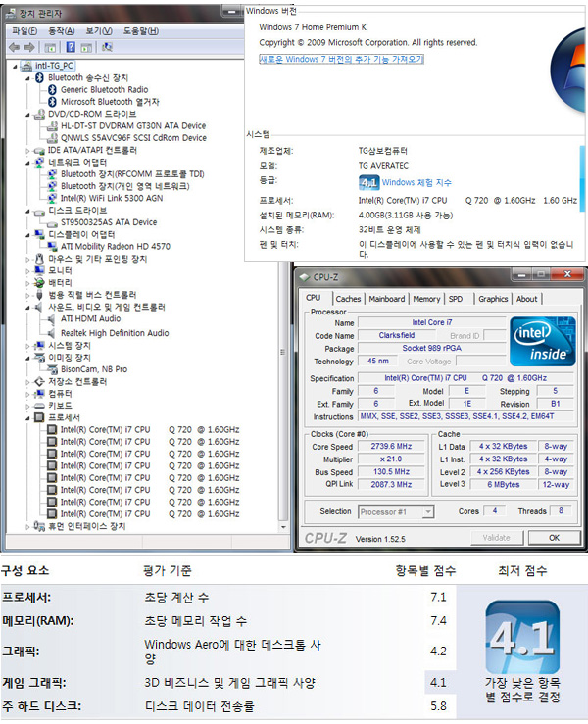Click the battery icon beside 배터리
This screenshot has width=588, height=724.
pyautogui.click(x=40, y=282)
